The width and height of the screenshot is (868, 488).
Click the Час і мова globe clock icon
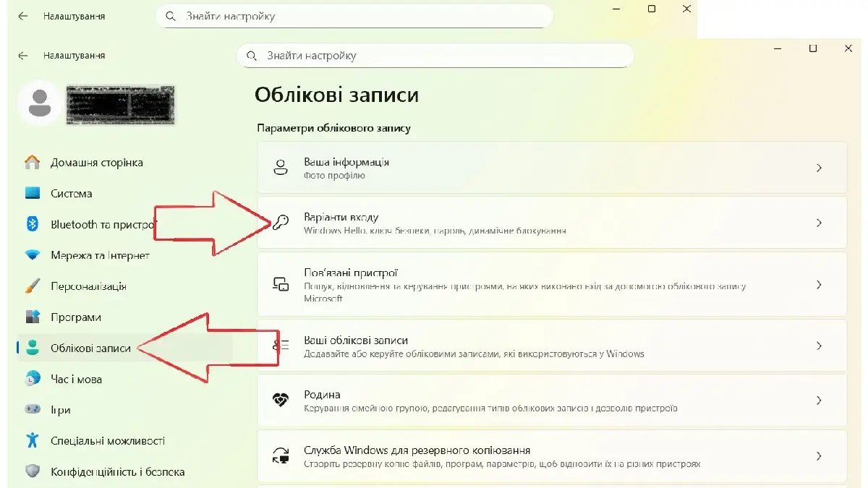[33, 379]
